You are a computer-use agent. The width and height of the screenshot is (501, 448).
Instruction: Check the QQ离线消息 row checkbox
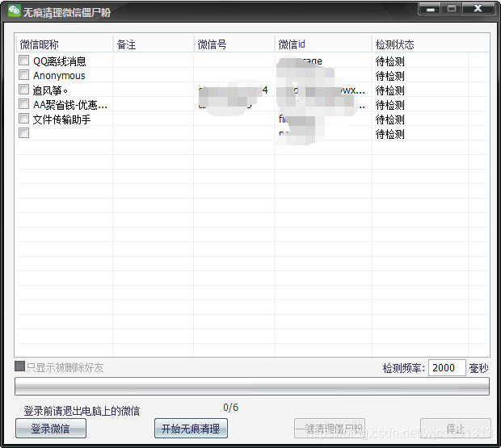(23, 60)
